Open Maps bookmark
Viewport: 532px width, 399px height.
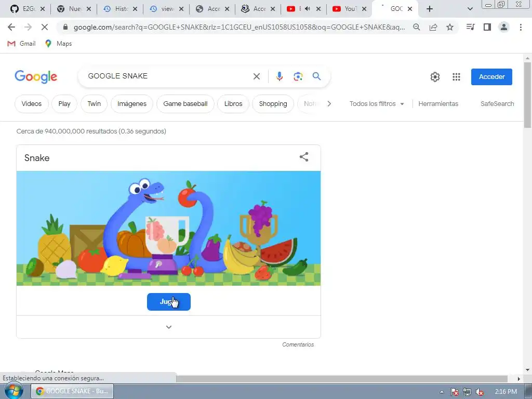(x=58, y=44)
